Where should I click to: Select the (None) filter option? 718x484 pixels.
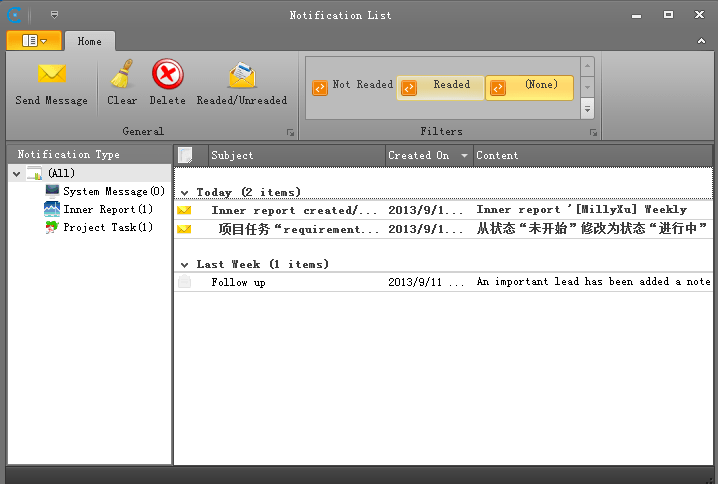[x=530, y=87]
